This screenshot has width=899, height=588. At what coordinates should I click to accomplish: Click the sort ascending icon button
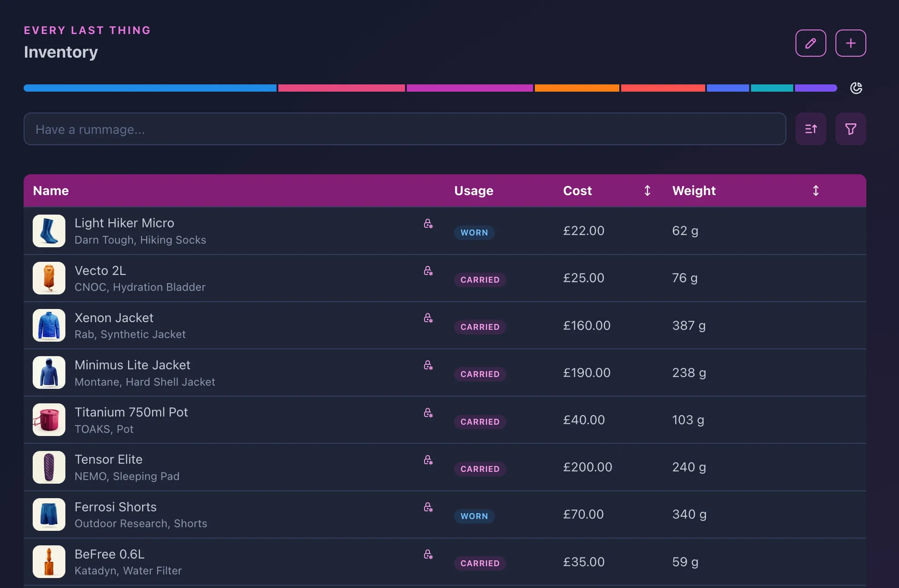810,129
